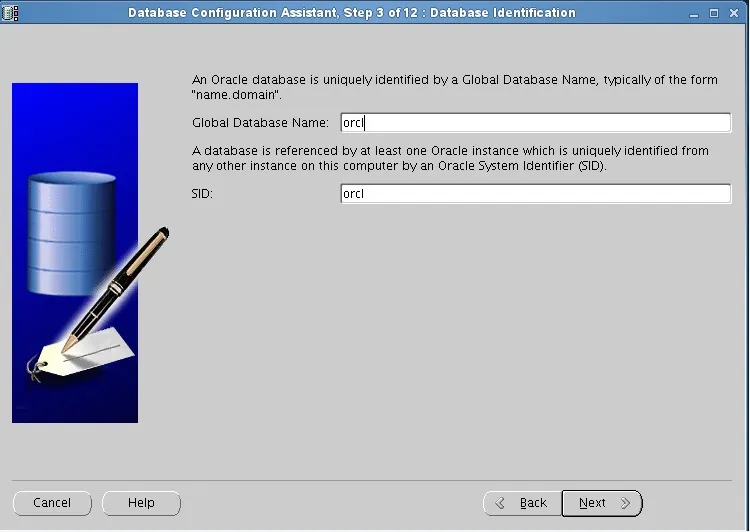Click the window title 'Database Identification' text

pos(502,12)
